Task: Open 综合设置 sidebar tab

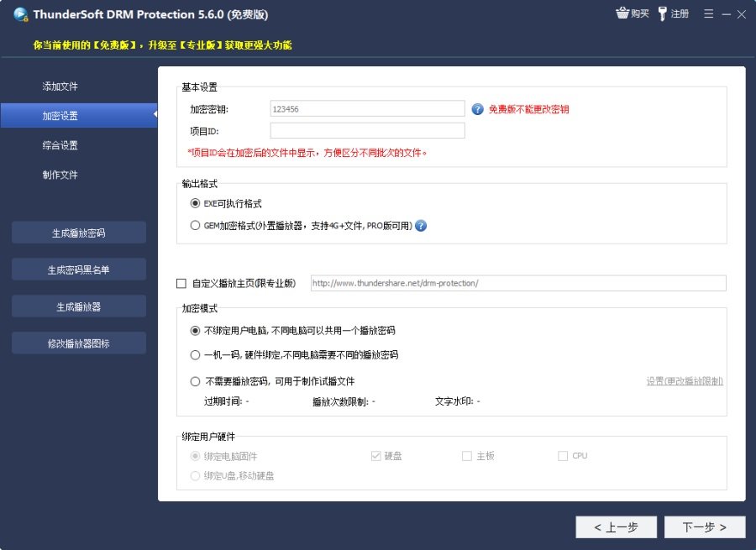Action: pos(60,145)
